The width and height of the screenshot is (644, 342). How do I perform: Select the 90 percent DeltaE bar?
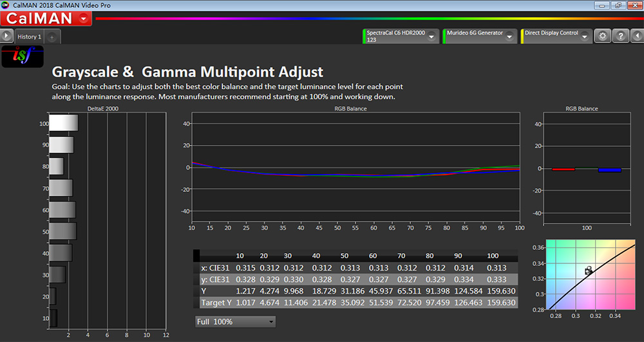coord(61,145)
